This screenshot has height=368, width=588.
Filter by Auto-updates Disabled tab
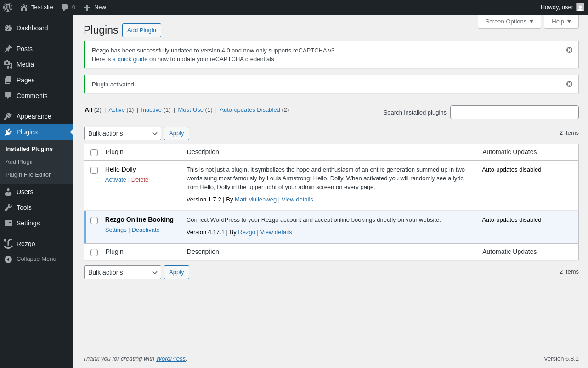[x=250, y=109]
